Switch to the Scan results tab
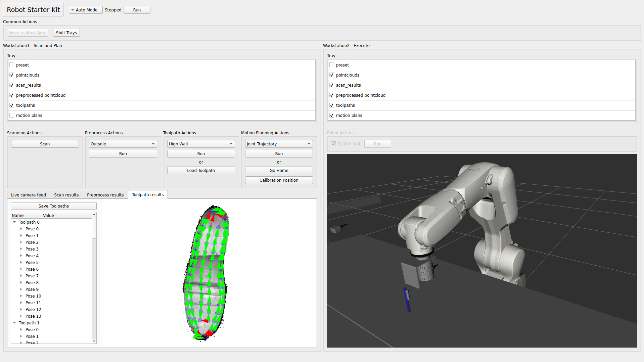This screenshot has width=644, height=362. [66, 195]
